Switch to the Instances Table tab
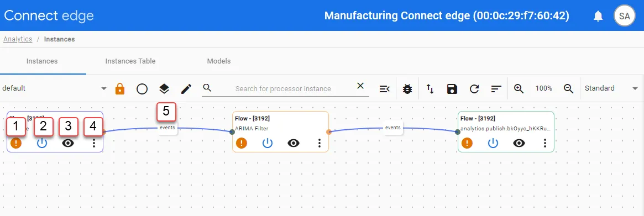This screenshot has width=644, height=216. pyautogui.click(x=130, y=61)
